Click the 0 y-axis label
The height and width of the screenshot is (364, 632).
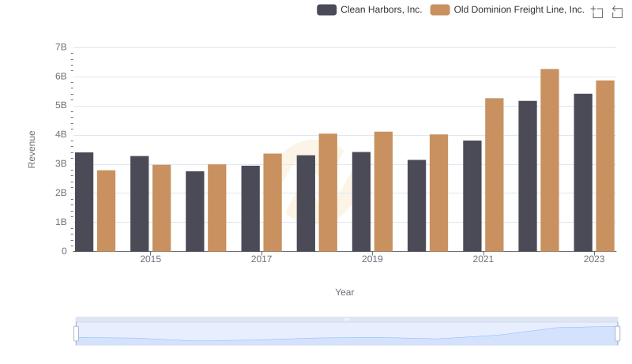click(64, 251)
